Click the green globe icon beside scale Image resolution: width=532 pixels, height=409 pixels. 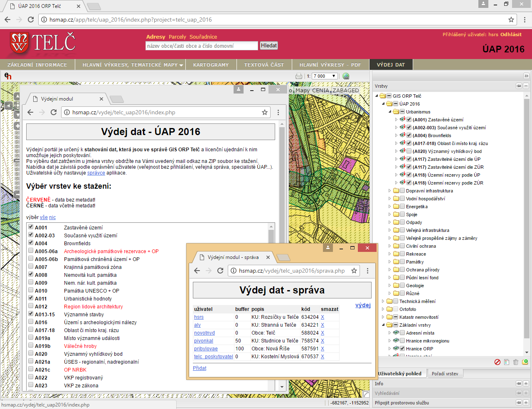(346, 76)
